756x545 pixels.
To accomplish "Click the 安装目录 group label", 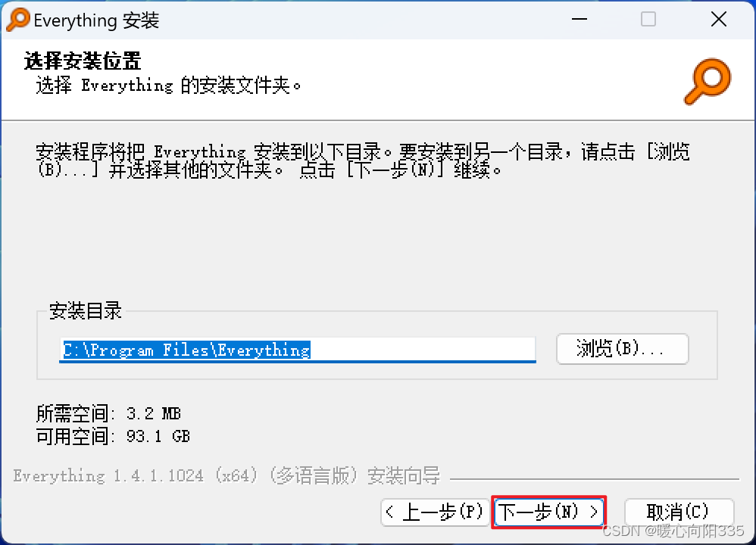I will (86, 311).
